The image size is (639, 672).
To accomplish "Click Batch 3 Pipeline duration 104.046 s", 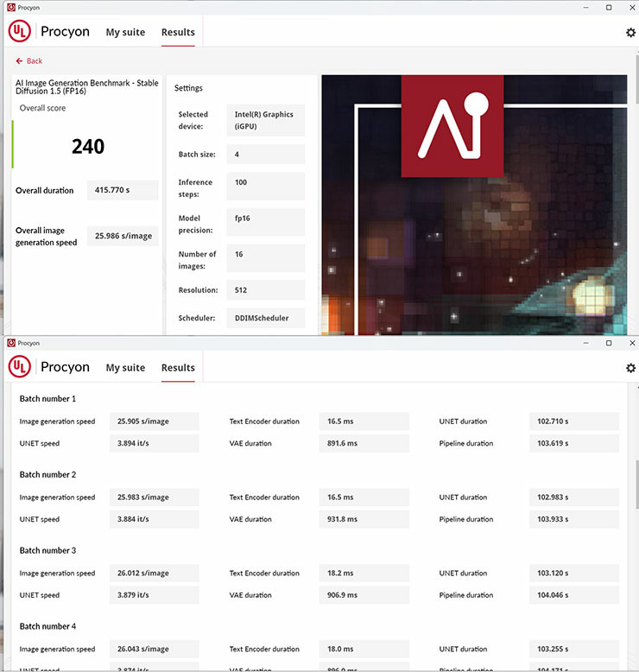I will tap(574, 595).
